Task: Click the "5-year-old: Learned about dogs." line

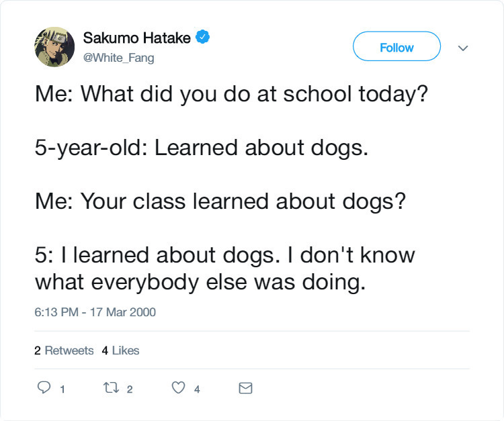Action: (202, 147)
